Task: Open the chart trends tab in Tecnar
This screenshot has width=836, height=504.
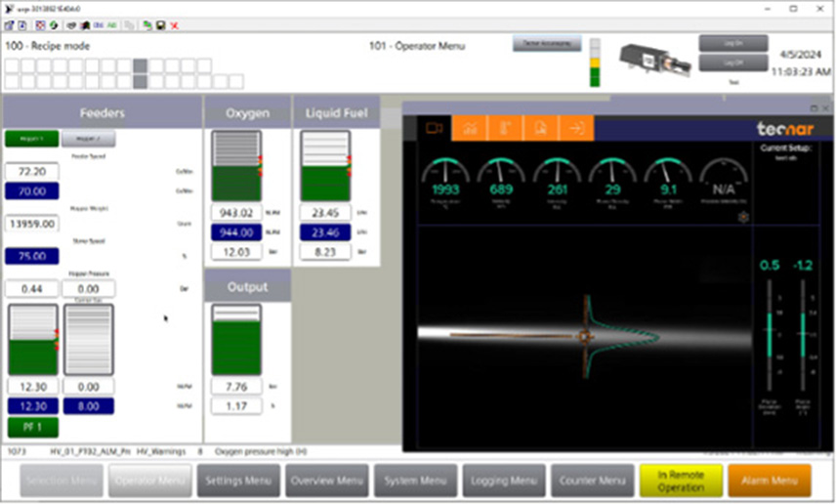Action: click(x=470, y=128)
